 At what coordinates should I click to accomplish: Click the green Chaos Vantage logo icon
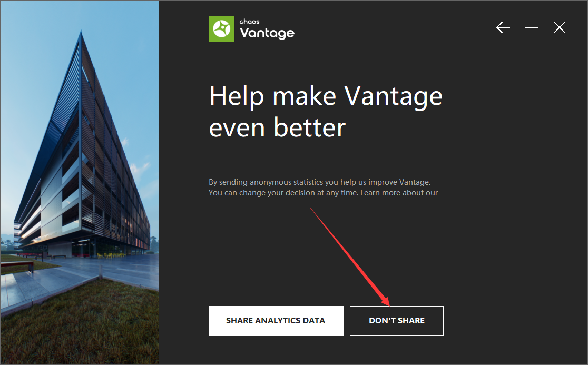[221, 28]
